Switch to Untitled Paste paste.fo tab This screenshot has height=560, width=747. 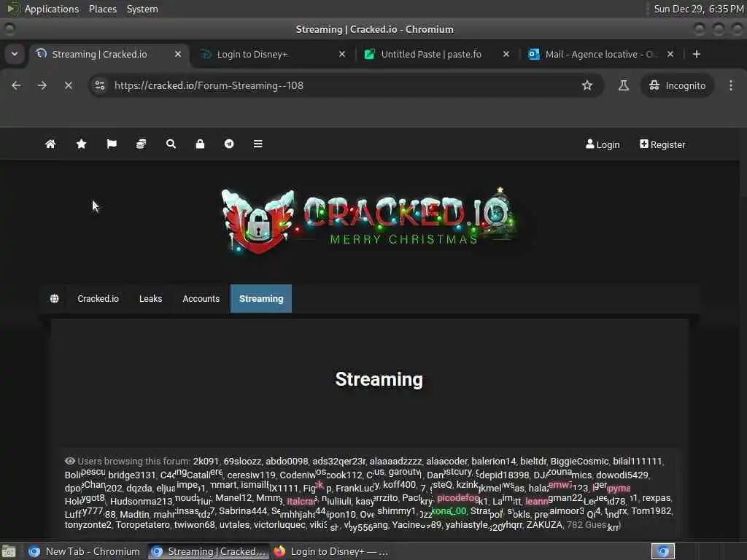tap(436, 54)
